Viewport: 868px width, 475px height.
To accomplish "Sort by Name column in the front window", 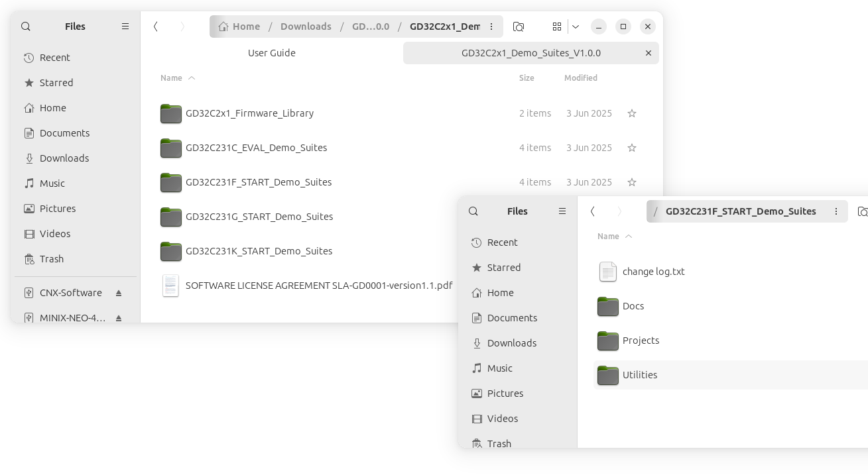I will [615, 237].
